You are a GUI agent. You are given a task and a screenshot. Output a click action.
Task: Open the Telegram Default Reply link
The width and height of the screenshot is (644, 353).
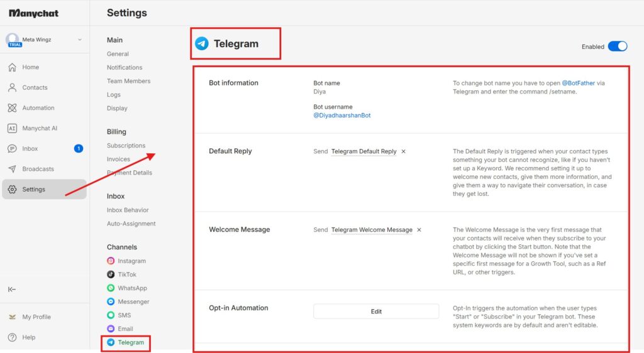coord(364,151)
